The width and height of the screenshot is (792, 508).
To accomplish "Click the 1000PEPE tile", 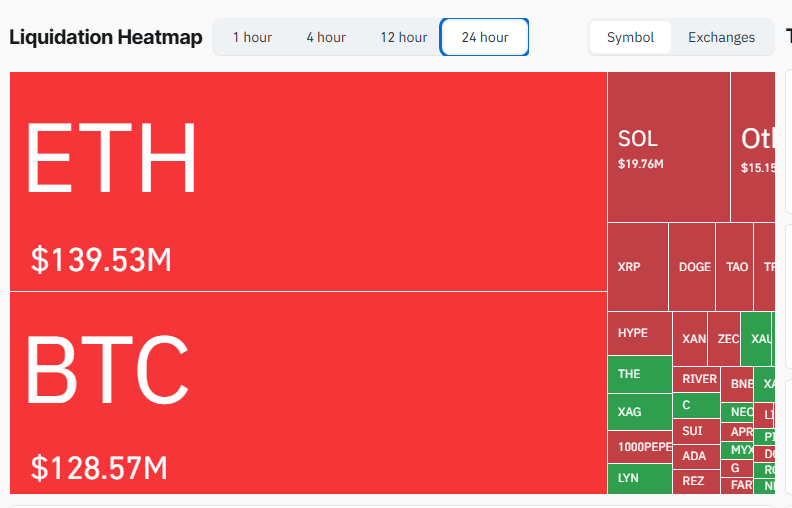I will 639,446.
